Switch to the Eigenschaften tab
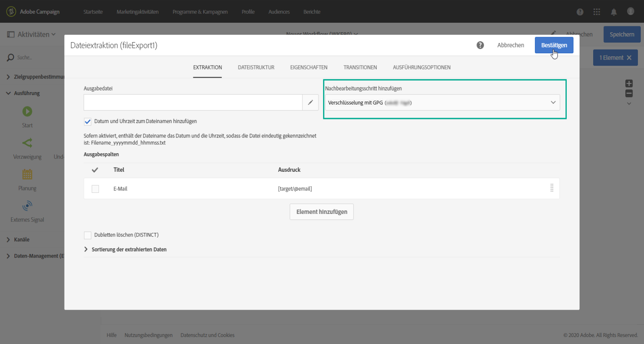The height and width of the screenshot is (344, 644). 309,67
